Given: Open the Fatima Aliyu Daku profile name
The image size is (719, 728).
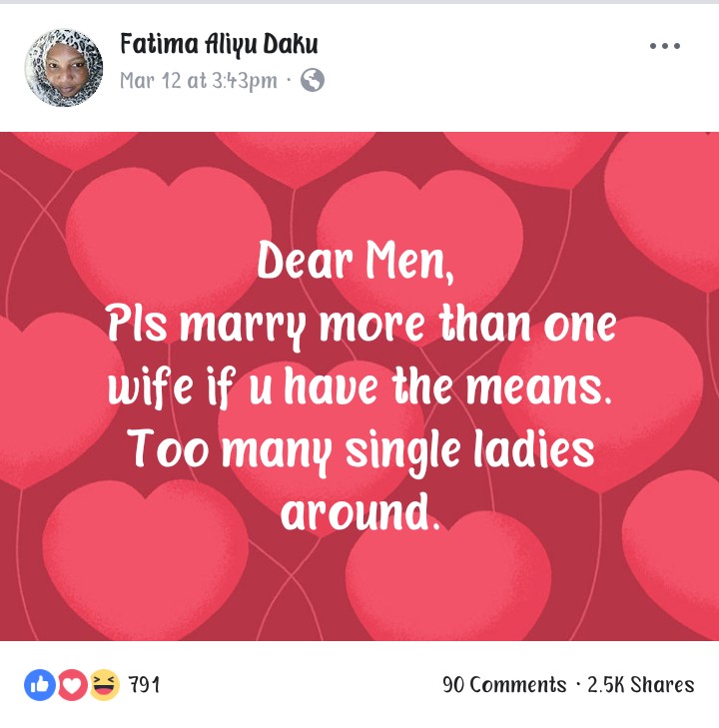Looking at the screenshot, I should click(x=219, y=44).
